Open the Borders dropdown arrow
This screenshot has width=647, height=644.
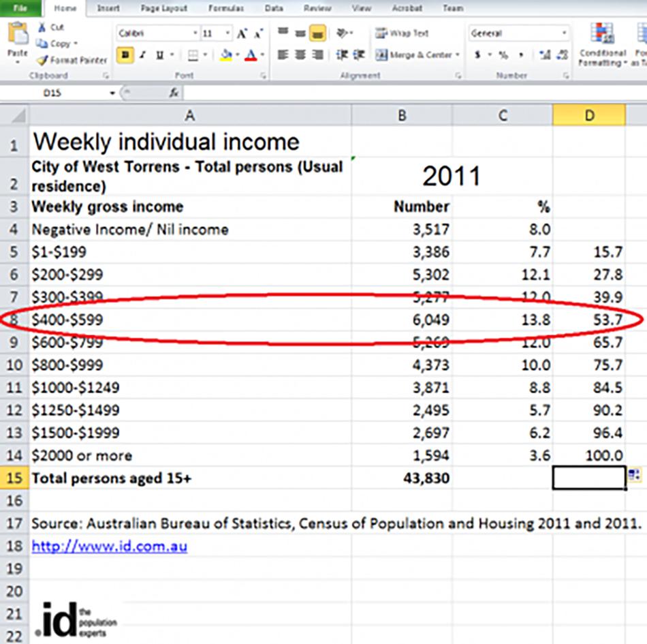[205, 55]
